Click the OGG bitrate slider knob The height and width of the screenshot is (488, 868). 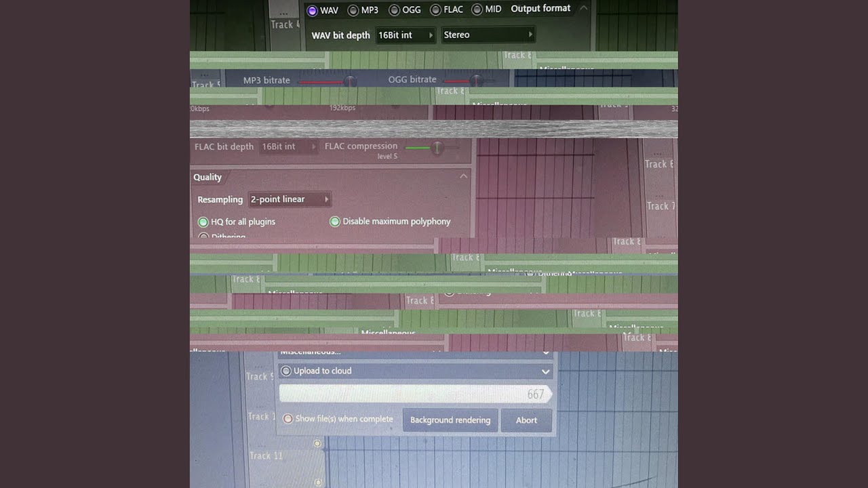point(476,81)
